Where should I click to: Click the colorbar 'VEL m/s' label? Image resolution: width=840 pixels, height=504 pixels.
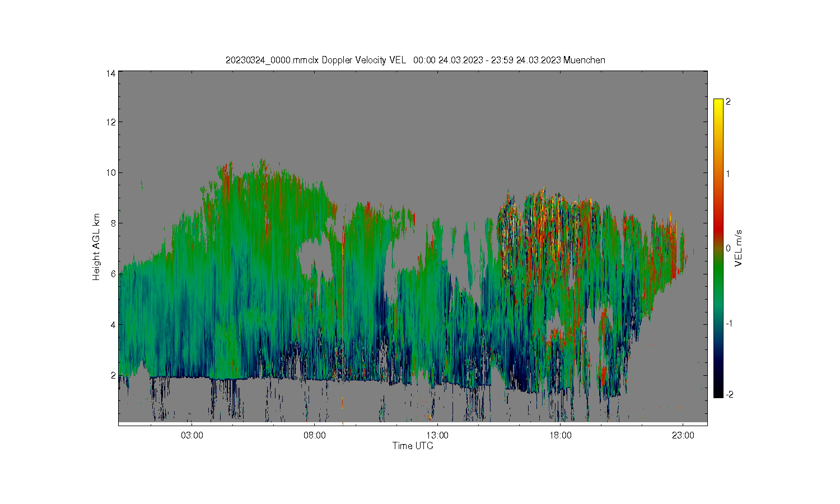point(738,248)
